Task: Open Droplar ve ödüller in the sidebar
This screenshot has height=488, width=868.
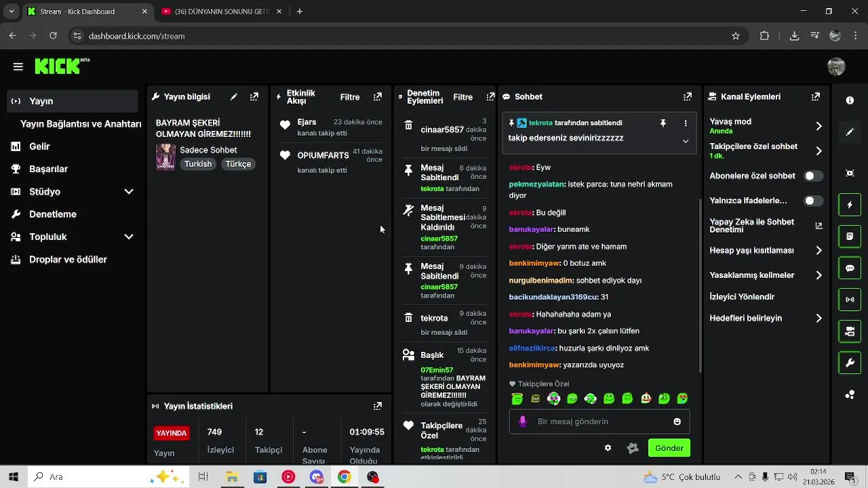Action: tap(68, 260)
